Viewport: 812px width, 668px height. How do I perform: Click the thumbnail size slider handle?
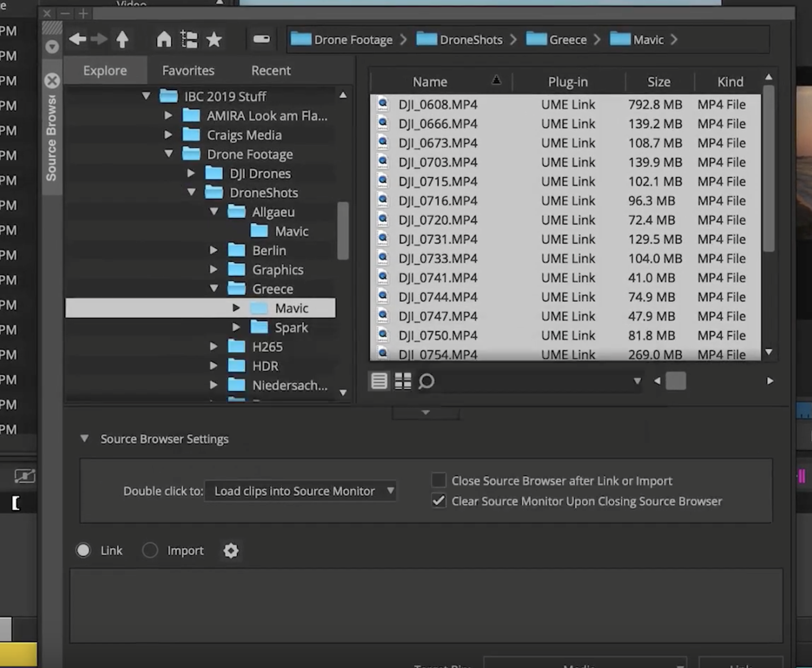click(x=676, y=381)
